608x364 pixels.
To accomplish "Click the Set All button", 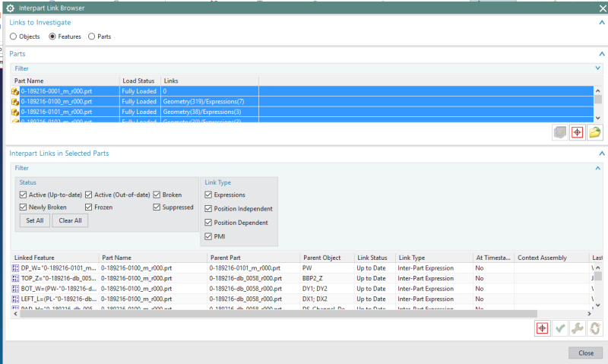I will pyautogui.click(x=35, y=220).
